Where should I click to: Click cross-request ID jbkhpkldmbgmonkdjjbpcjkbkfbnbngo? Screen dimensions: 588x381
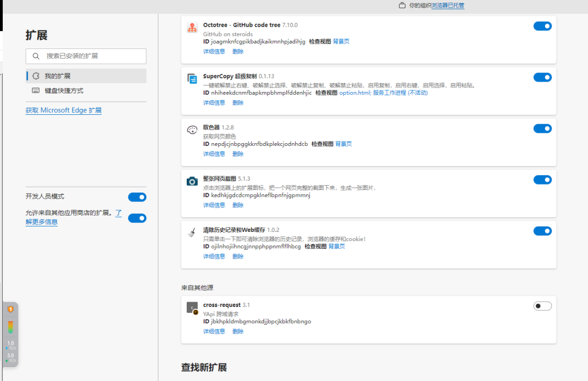point(261,321)
